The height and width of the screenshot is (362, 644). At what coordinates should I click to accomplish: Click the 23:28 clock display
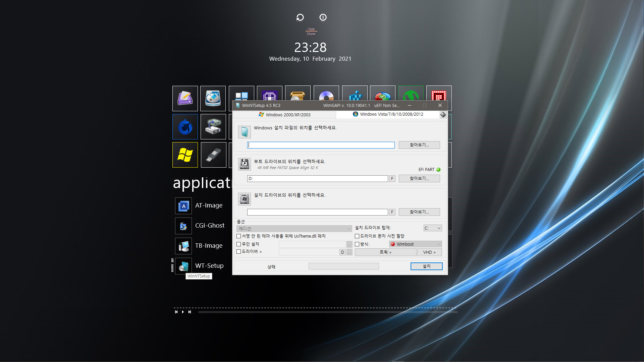[x=310, y=47]
